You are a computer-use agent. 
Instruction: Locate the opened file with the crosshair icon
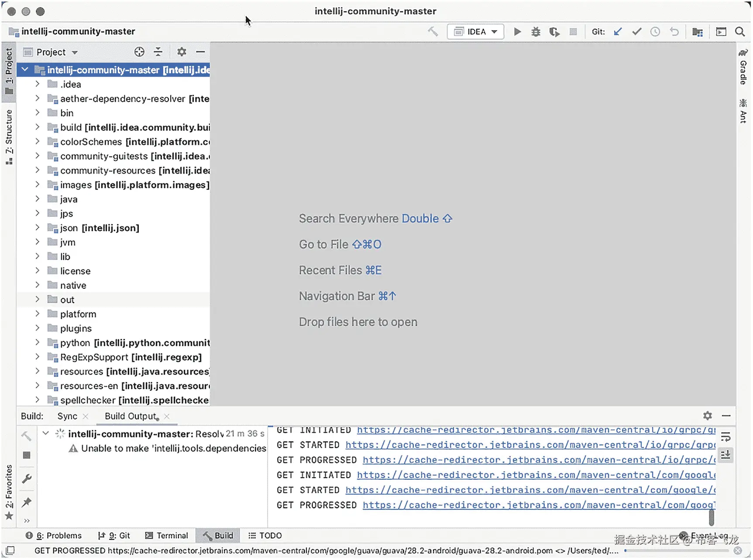point(139,52)
